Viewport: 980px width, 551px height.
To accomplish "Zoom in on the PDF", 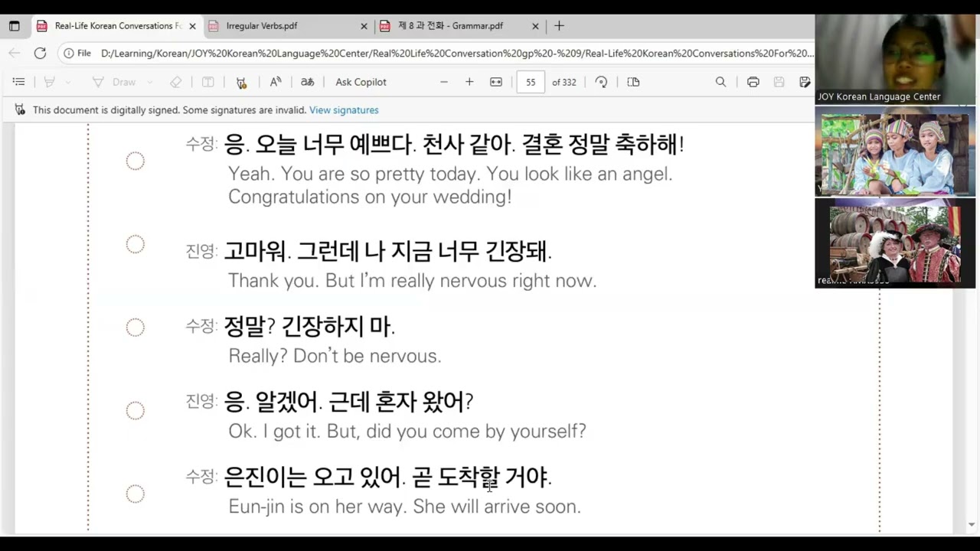I will coord(469,82).
